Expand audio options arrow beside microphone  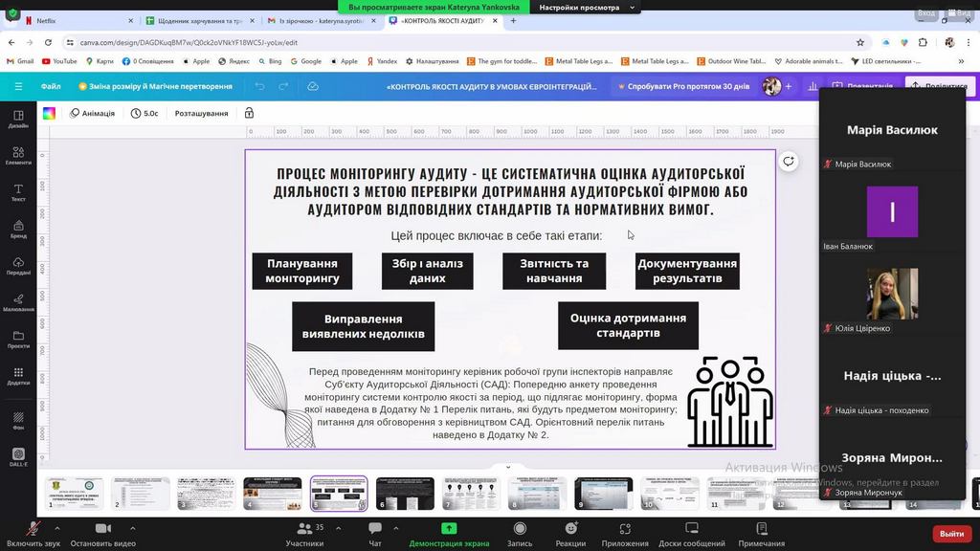pyautogui.click(x=56, y=527)
